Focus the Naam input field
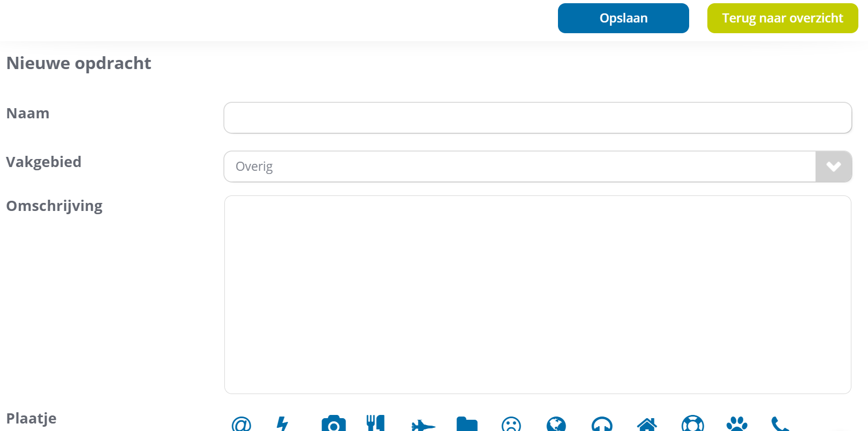The width and height of the screenshot is (868, 431). pyautogui.click(x=538, y=118)
